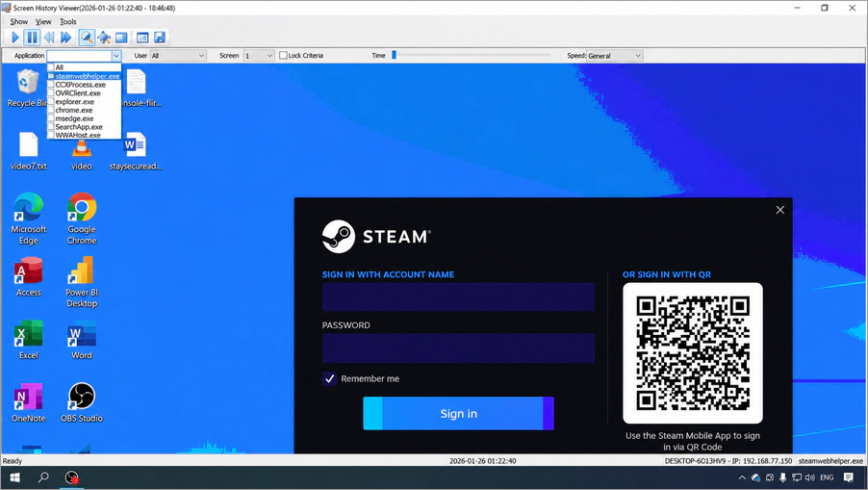Check explorer.exe in the Application list
This screenshot has width=868, height=490.
click(x=51, y=101)
